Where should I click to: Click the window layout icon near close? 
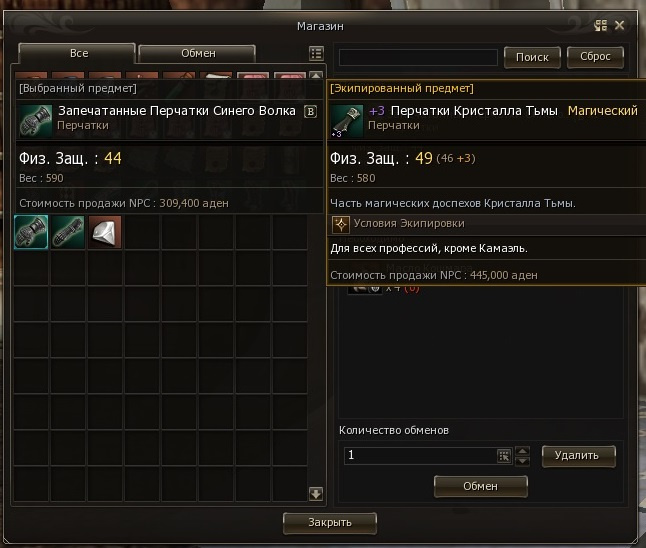[600, 26]
